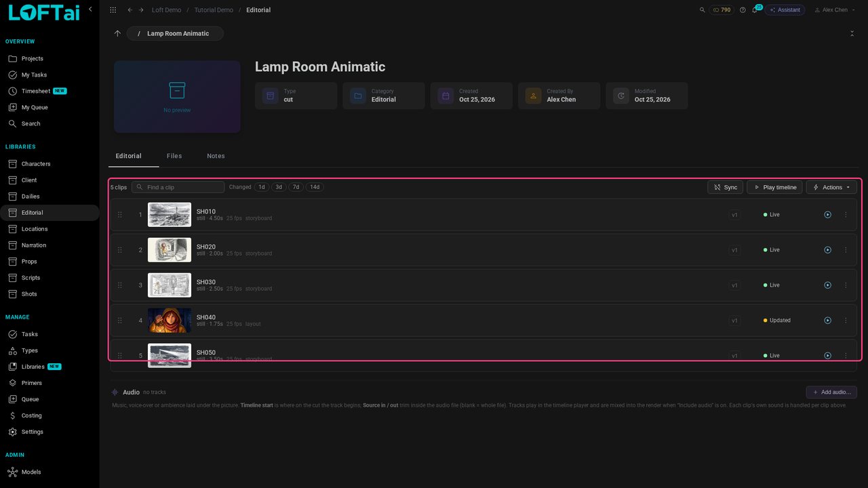868x488 pixels.
Task: Click the Find a clip search field
Action: [178, 187]
